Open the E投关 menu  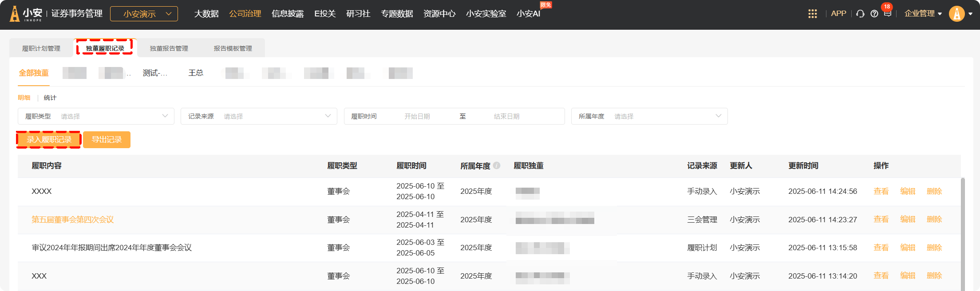click(x=325, y=14)
